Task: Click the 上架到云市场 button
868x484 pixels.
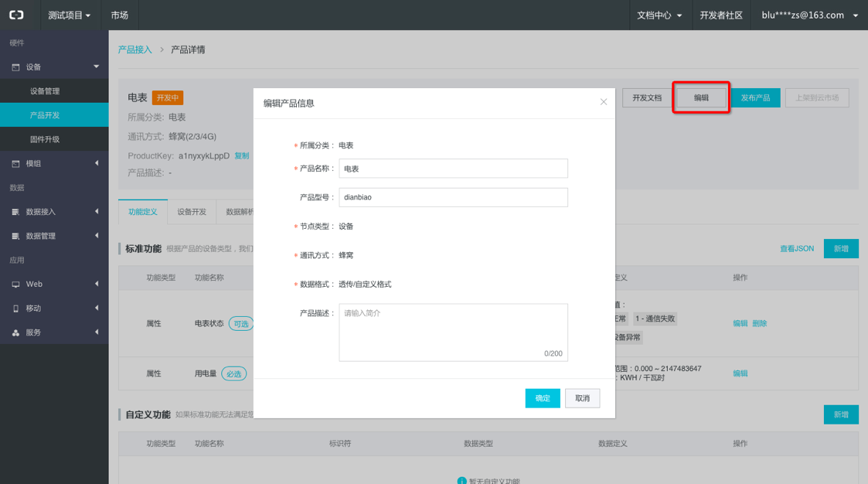Action: (x=817, y=97)
